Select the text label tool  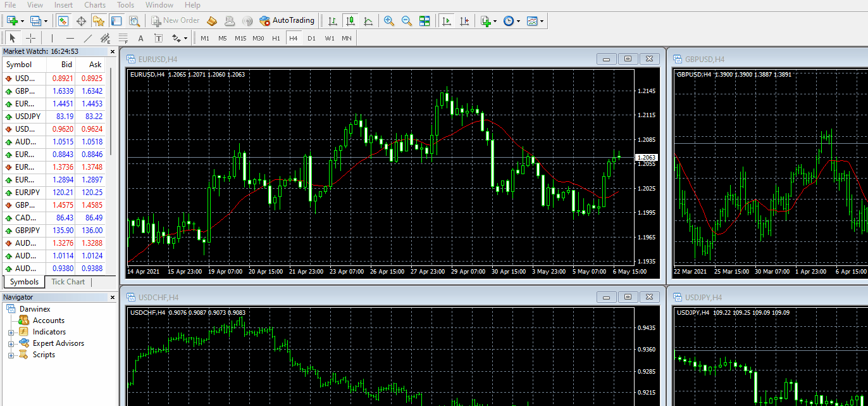click(158, 38)
